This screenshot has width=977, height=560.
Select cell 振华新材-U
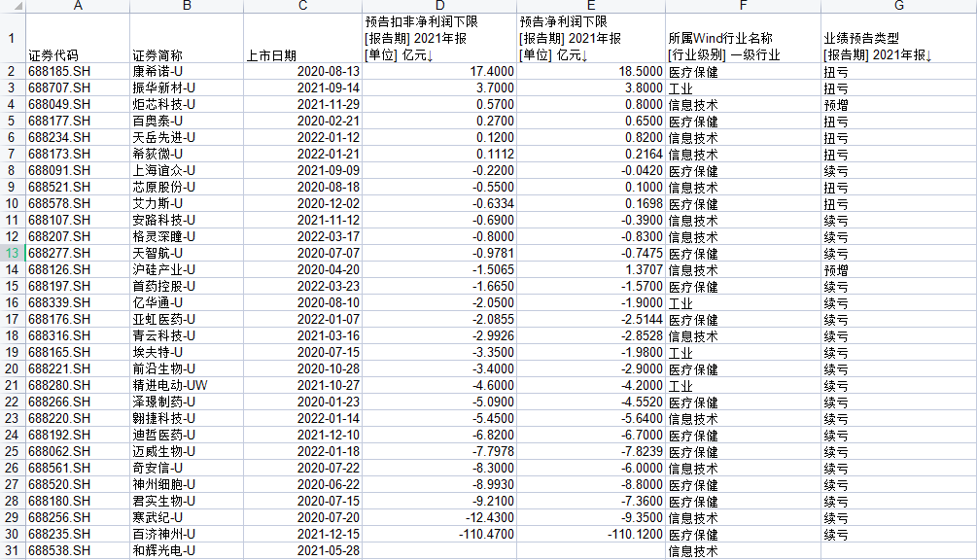[187, 87]
